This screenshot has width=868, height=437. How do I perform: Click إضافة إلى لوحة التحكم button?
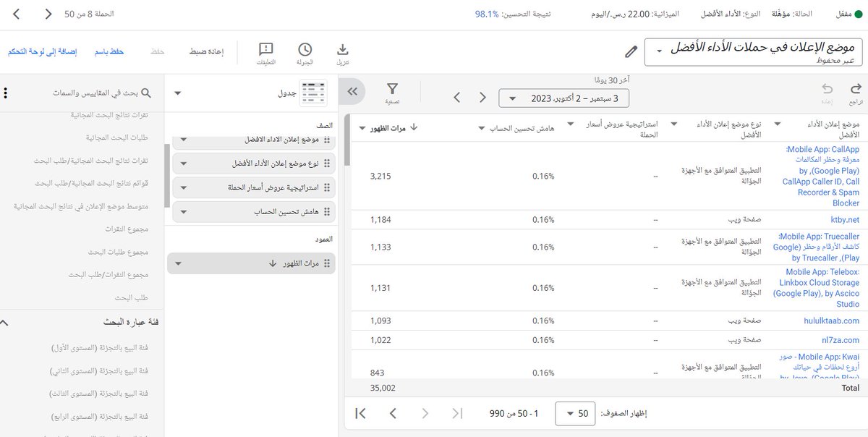tap(43, 52)
